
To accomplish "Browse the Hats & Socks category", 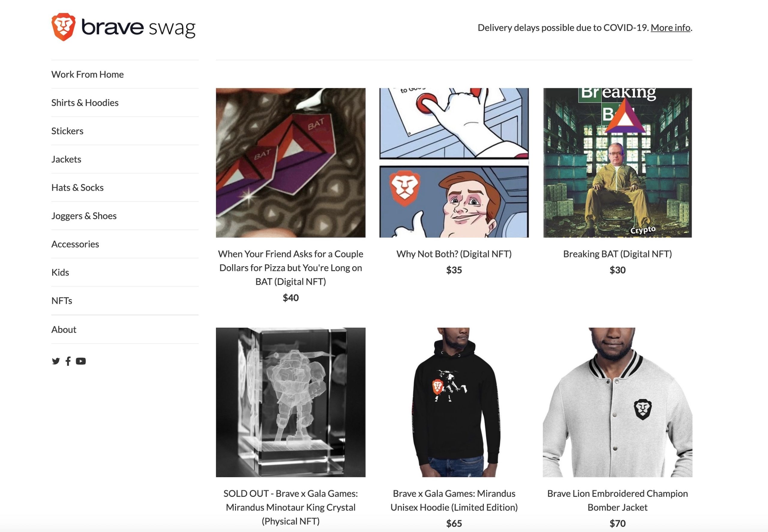I will click(77, 188).
